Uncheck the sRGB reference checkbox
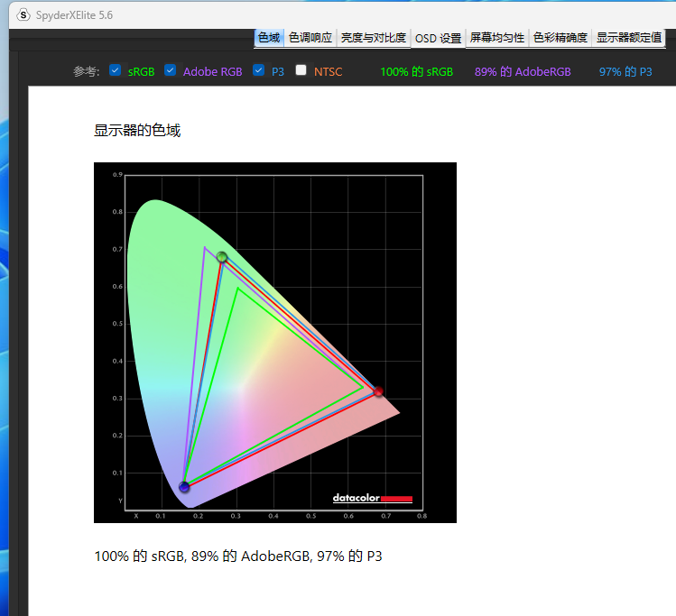 (x=116, y=70)
